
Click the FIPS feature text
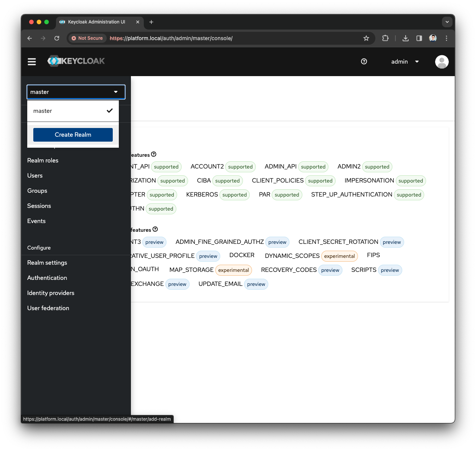click(373, 255)
